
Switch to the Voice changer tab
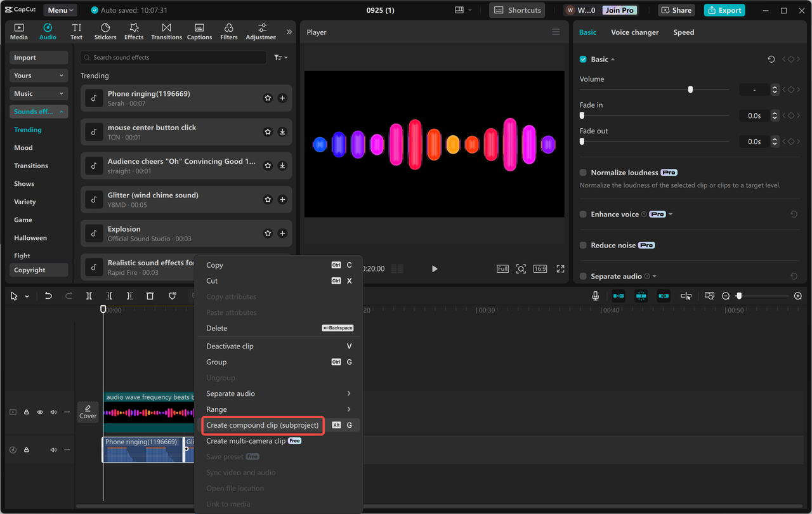(x=634, y=32)
